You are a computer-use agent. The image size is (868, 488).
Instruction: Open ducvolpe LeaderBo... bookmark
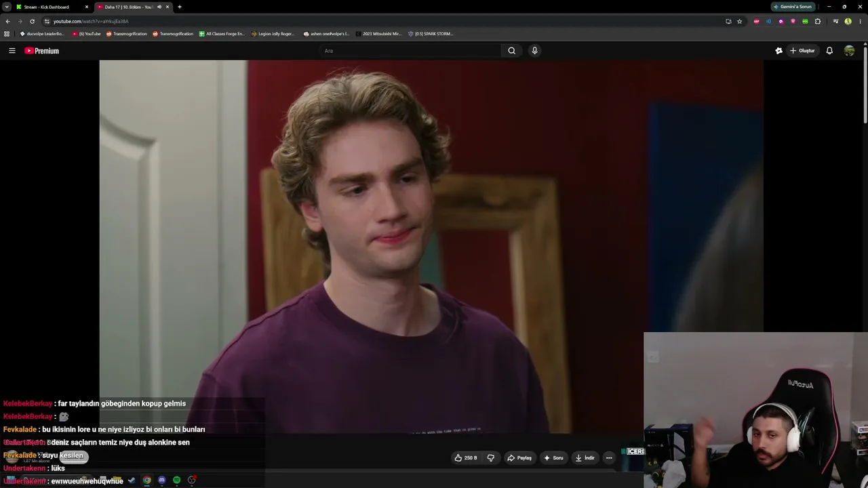click(42, 34)
